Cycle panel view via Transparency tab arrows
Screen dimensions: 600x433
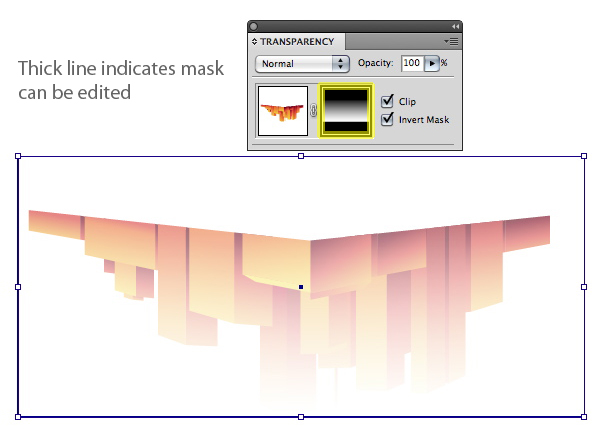[254, 41]
